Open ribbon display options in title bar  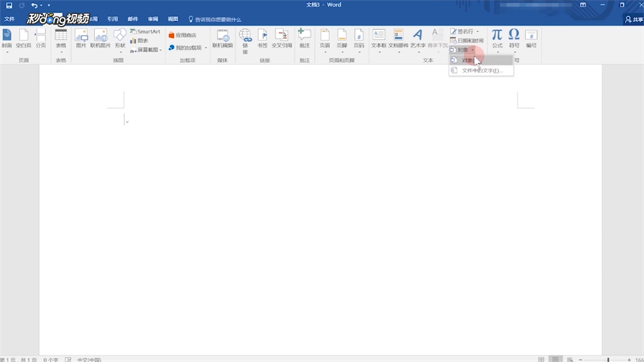(583, 5)
